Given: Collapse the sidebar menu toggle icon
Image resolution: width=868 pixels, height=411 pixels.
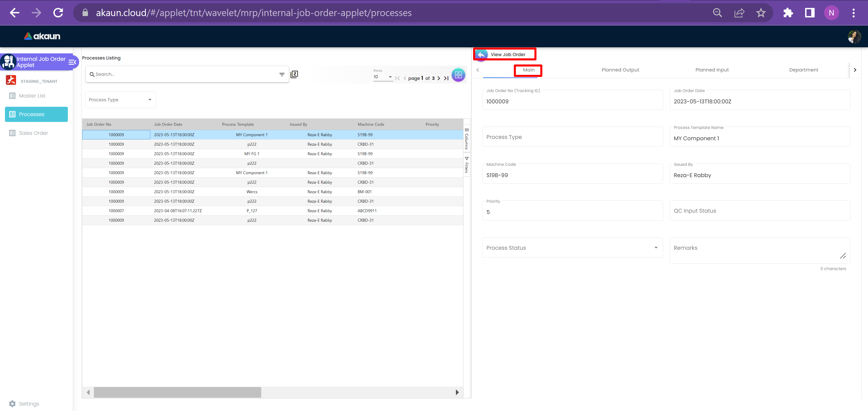Looking at the screenshot, I should coord(72,62).
